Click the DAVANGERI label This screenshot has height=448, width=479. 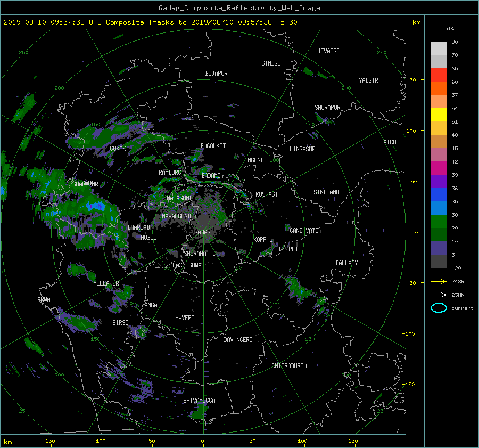pos(238,340)
